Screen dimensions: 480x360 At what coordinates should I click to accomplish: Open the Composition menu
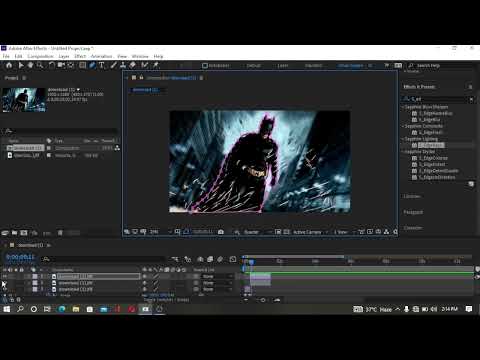(40, 56)
